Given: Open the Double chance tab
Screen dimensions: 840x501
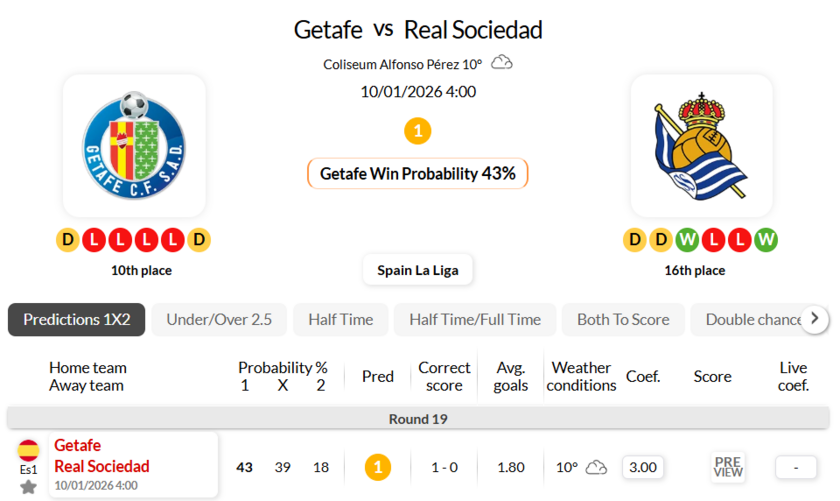Looking at the screenshot, I should pyautogui.click(x=753, y=320).
